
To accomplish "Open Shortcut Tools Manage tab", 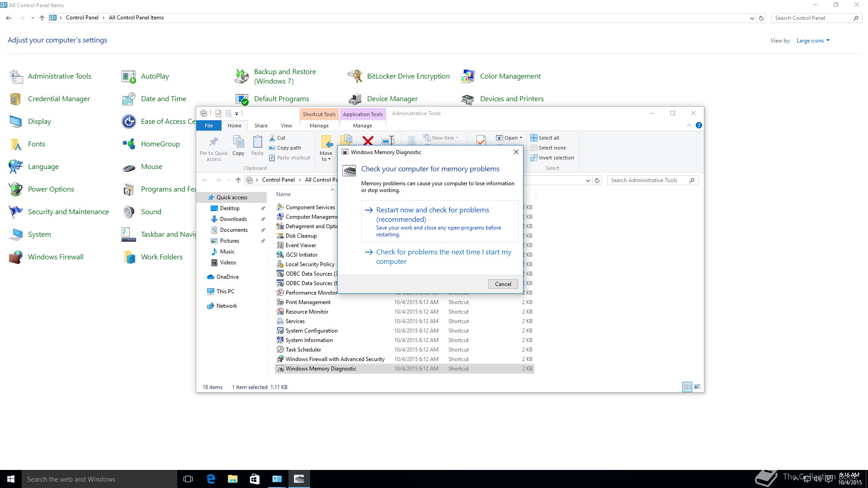I will (319, 126).
